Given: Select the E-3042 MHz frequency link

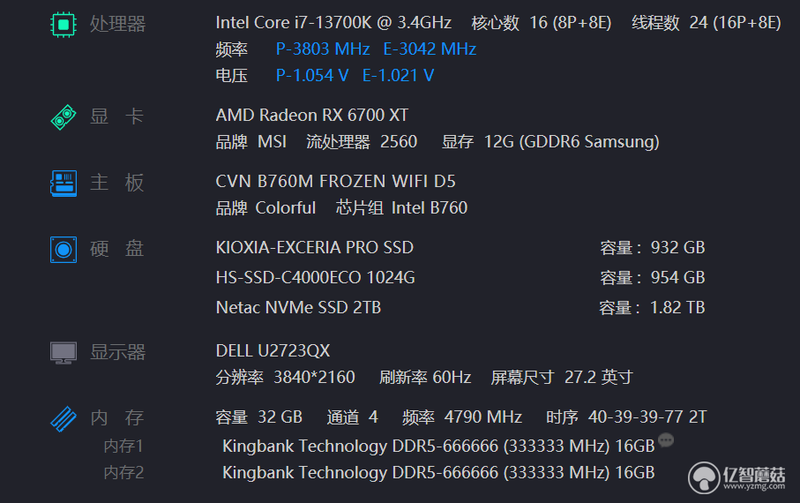Looking at the screenshot, I should tap(430, 49).
